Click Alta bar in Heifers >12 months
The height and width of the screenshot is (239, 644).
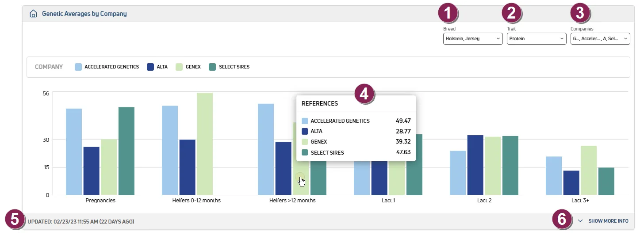[x=284, y=168]
